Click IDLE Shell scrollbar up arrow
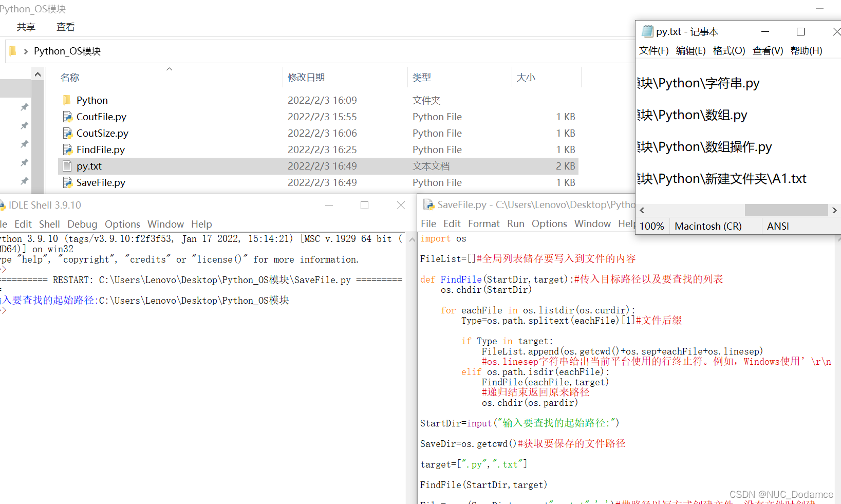 point(412,239)
